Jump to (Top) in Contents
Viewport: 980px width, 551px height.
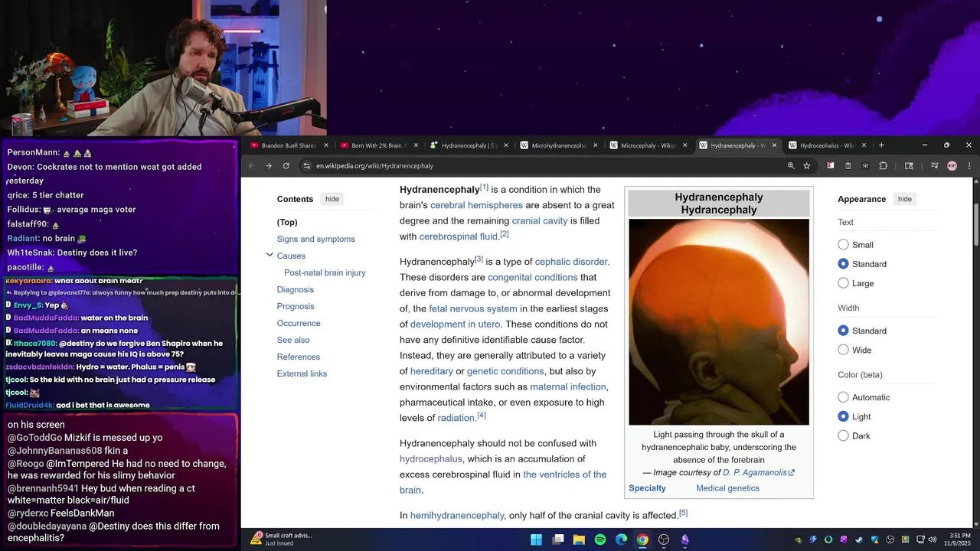pyautogui.click(x=287, y=222)
